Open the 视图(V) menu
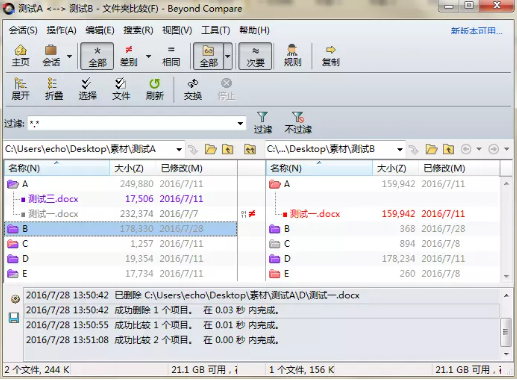Image resolution: width=517 pixels, height=380 pixels. (177, 30)
